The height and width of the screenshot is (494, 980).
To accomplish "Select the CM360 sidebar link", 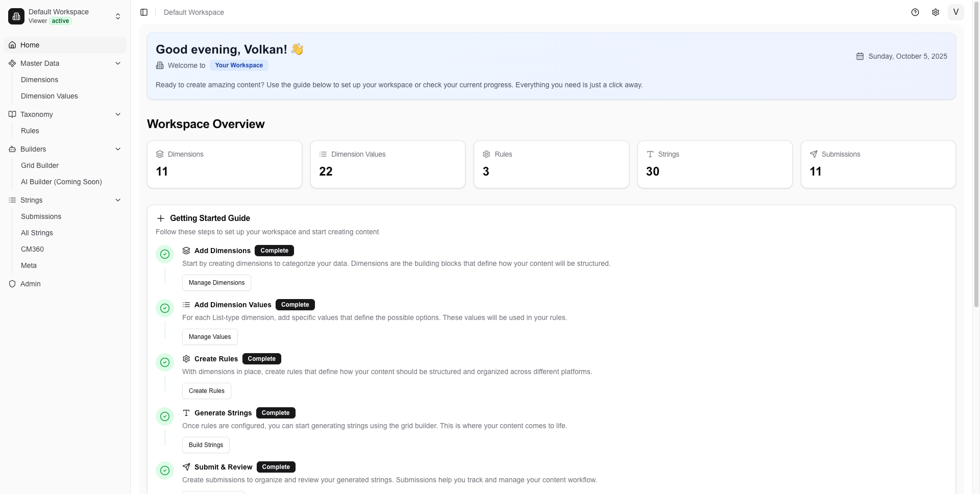I will click(32, 249).
